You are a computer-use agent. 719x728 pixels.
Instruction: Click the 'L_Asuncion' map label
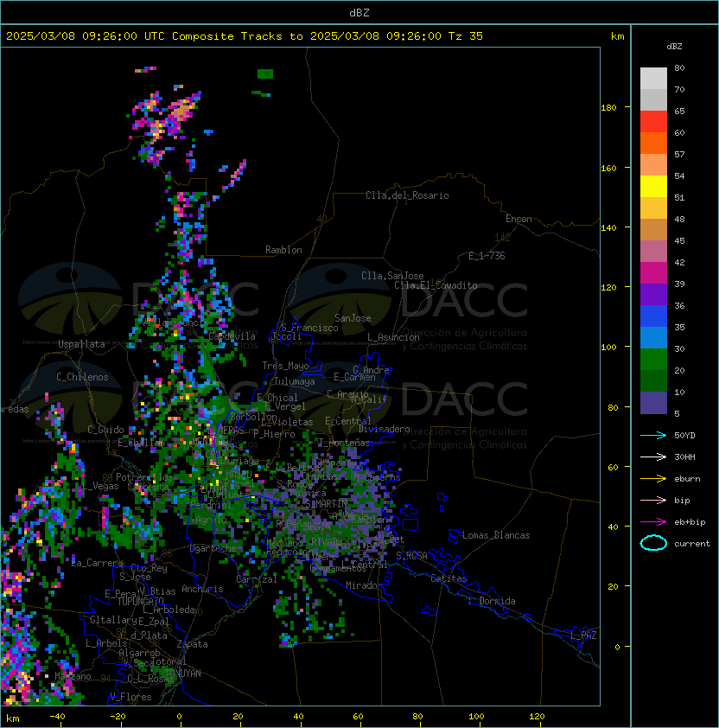[x=393, y=337]
